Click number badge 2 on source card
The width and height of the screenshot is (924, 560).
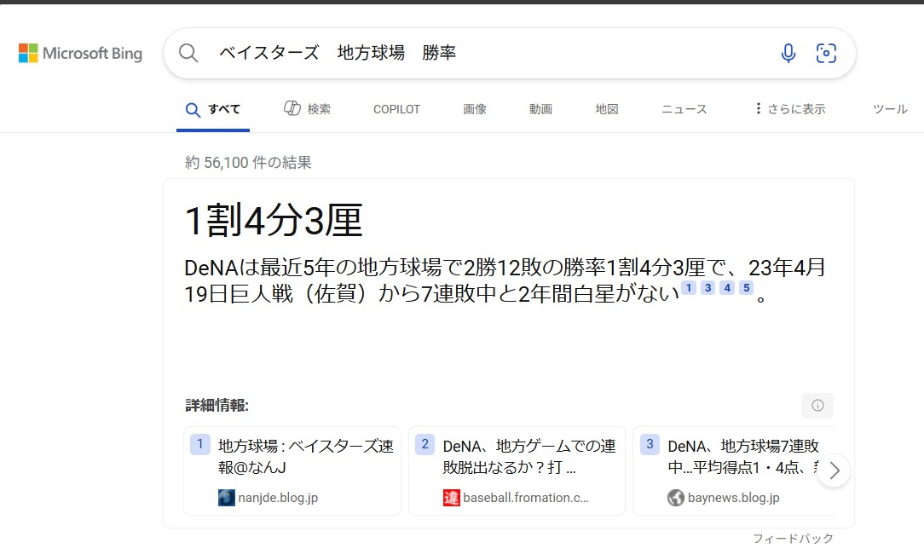pos(424,444)
